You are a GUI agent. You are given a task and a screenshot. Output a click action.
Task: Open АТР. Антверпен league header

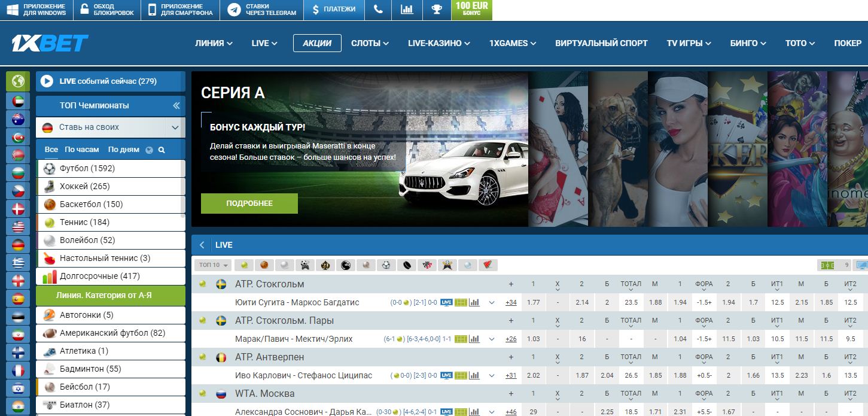coord(270,357)
